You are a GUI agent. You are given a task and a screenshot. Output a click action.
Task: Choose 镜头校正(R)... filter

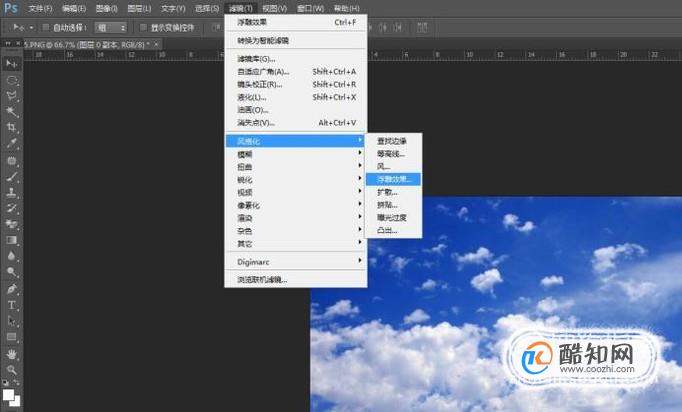point(296,84)
